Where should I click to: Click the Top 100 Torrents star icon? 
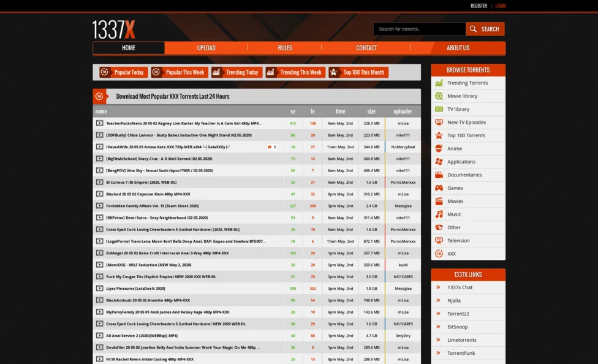[x=439, y=135]
